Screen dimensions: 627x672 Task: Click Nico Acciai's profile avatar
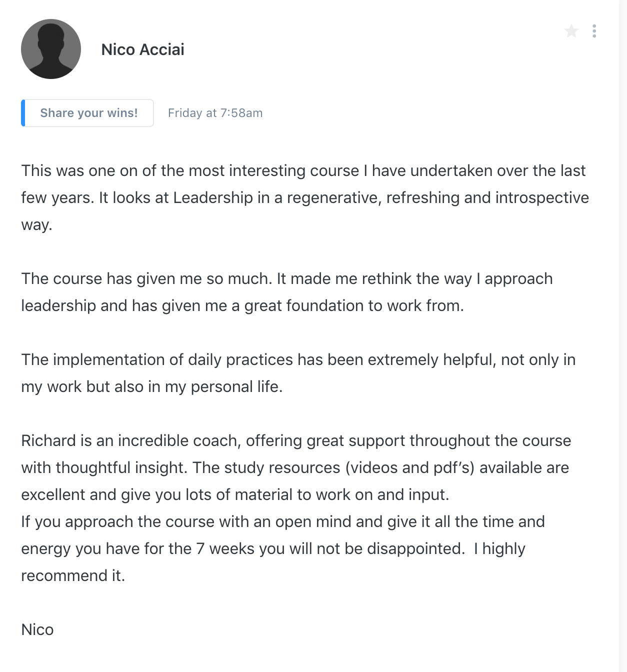click(x=51, y=49)
